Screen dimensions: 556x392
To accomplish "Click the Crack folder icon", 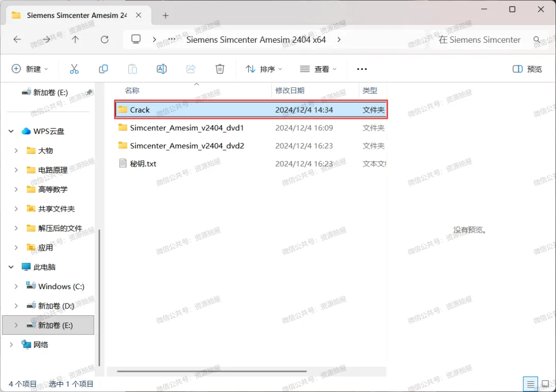I will coord(123,110).
